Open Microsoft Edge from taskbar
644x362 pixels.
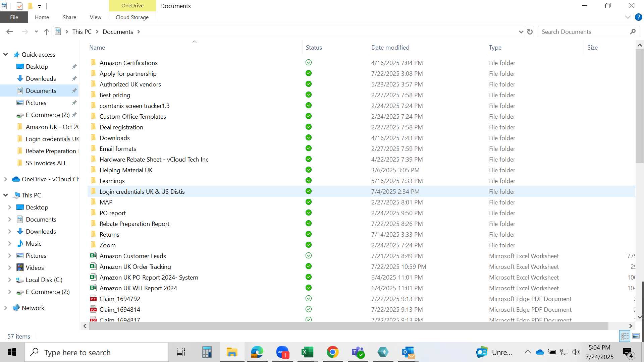click(x=257, y=352)
